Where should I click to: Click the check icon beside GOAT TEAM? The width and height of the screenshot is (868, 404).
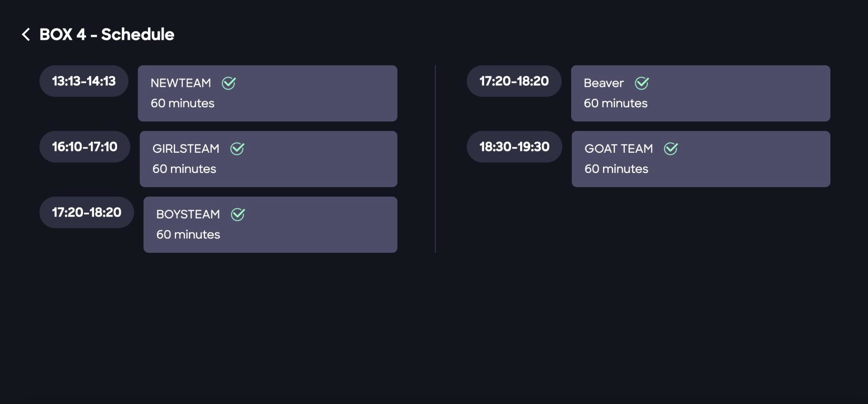[670, 149]
